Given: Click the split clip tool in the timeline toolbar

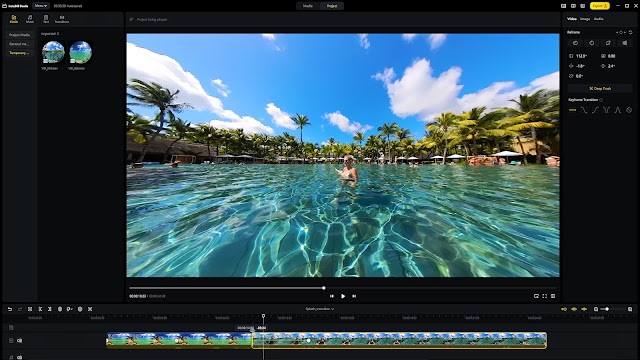Looking at the screenshot, I should pos(30,309).
